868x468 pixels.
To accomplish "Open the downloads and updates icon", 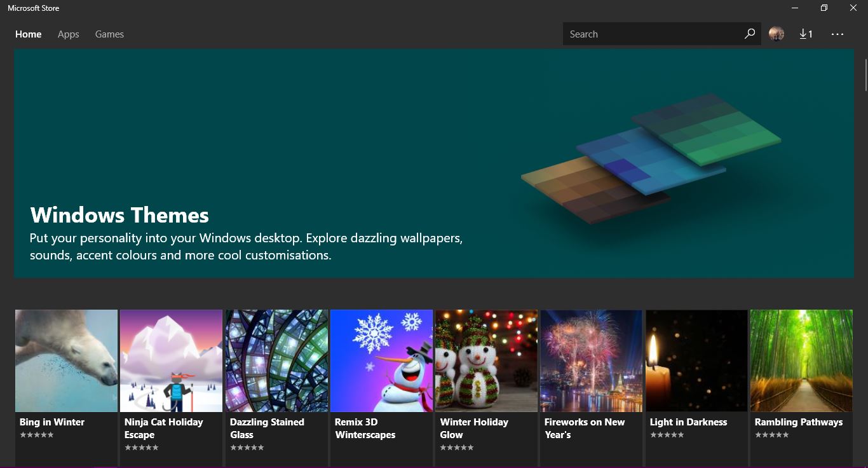I will click(806, 34).
